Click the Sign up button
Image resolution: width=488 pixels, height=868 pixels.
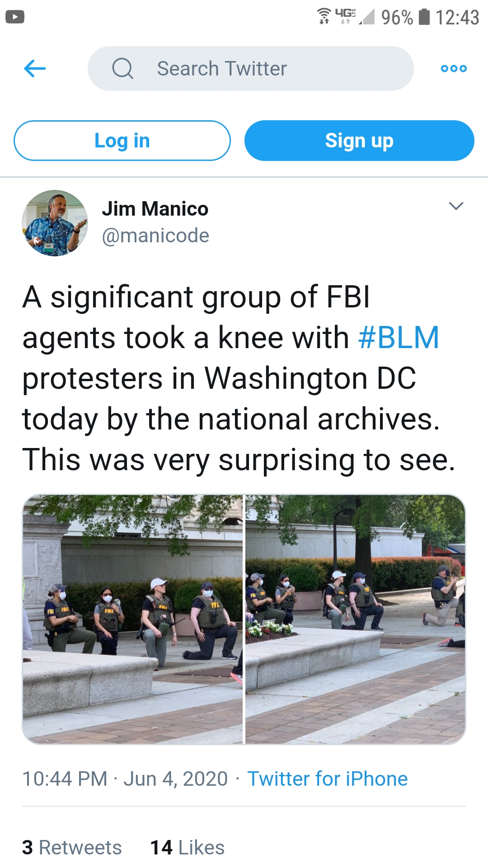[x=359, y=141]
